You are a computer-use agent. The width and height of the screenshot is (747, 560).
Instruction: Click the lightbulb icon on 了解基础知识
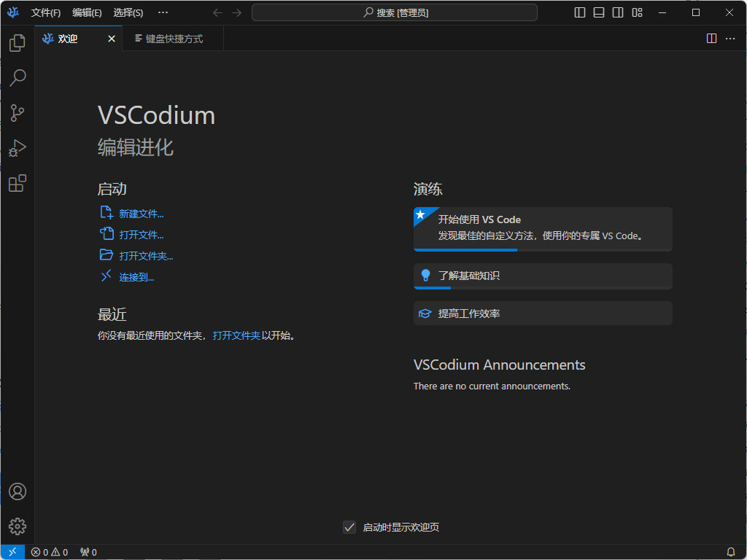[x=425, y=275]
